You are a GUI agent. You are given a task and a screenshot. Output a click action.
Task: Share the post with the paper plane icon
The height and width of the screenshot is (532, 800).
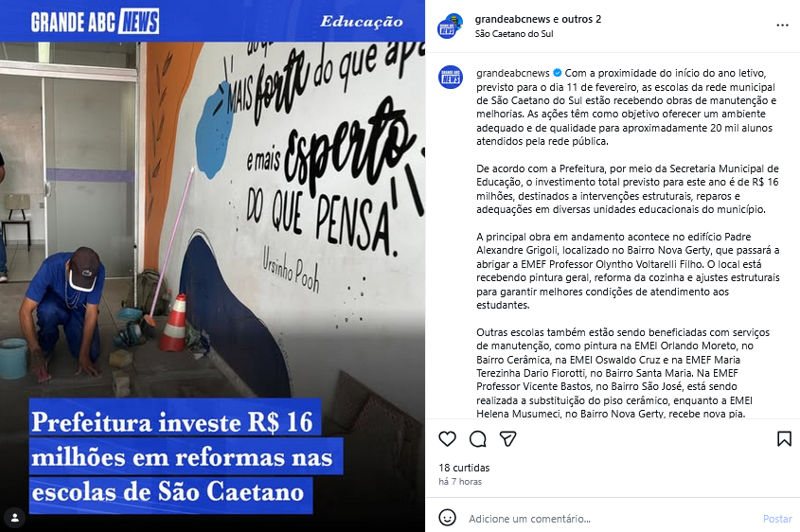coord(507,438)
